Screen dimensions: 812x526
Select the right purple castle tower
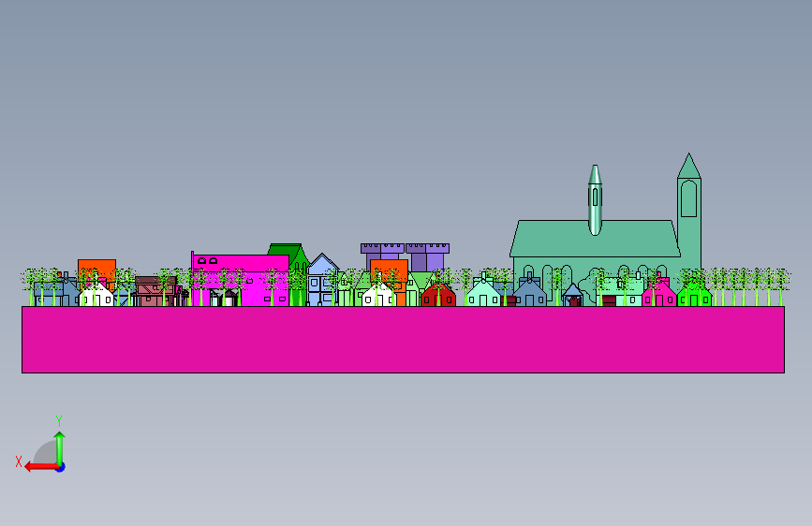pyautogui.click(x=428, y=256)
